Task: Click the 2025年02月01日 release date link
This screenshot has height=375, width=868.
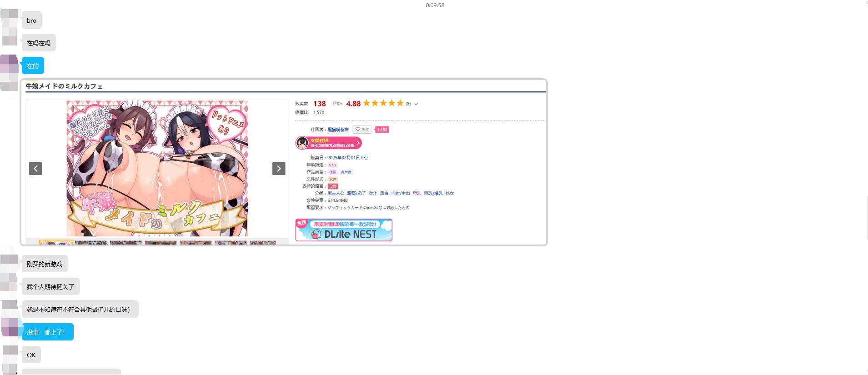Action: (x=347, y=158)
